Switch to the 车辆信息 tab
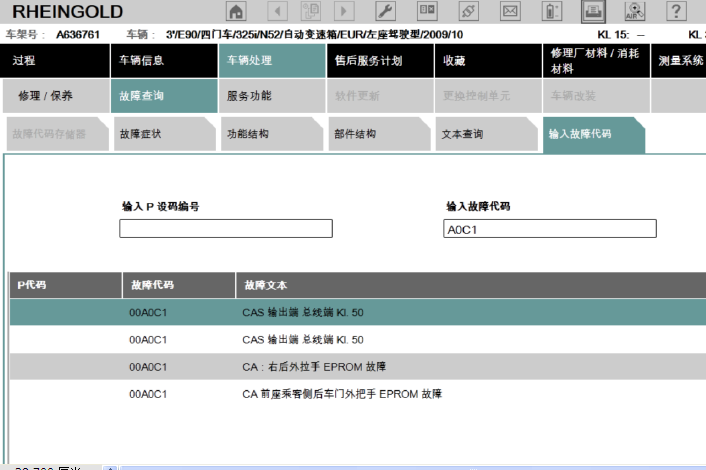 (x=164, y=60)
